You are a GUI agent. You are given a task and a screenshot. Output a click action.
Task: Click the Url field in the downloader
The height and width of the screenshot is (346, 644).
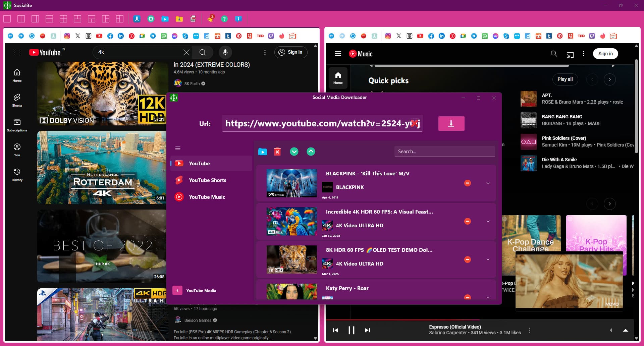pos(322,123)
